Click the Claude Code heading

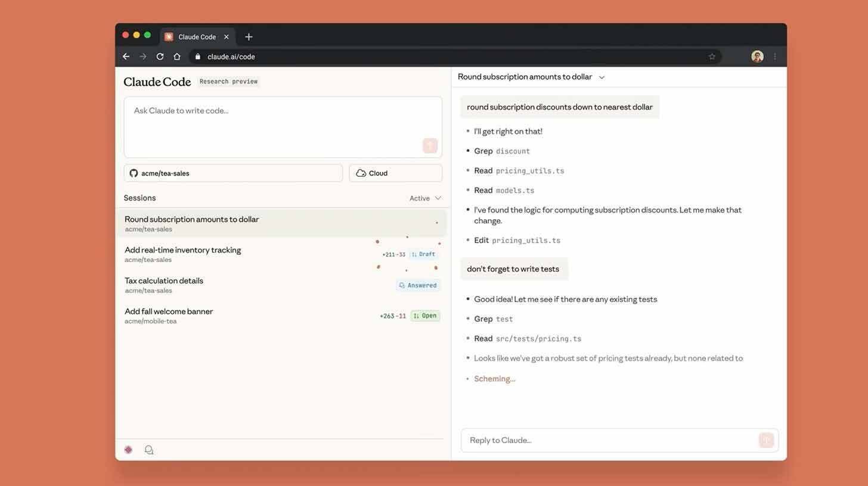(157, 82)
